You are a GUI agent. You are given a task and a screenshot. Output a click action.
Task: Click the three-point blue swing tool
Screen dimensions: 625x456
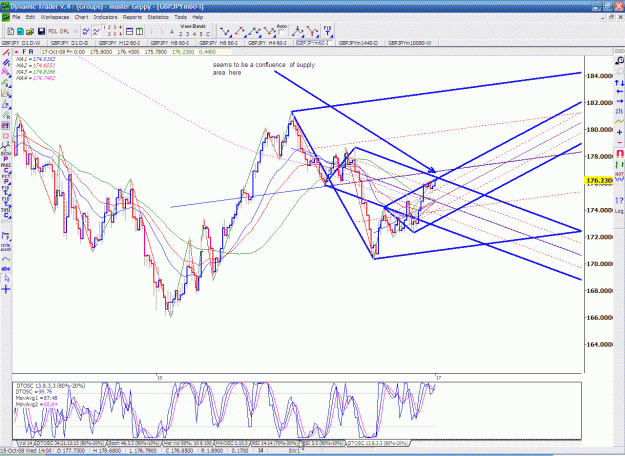coord(254,31)
